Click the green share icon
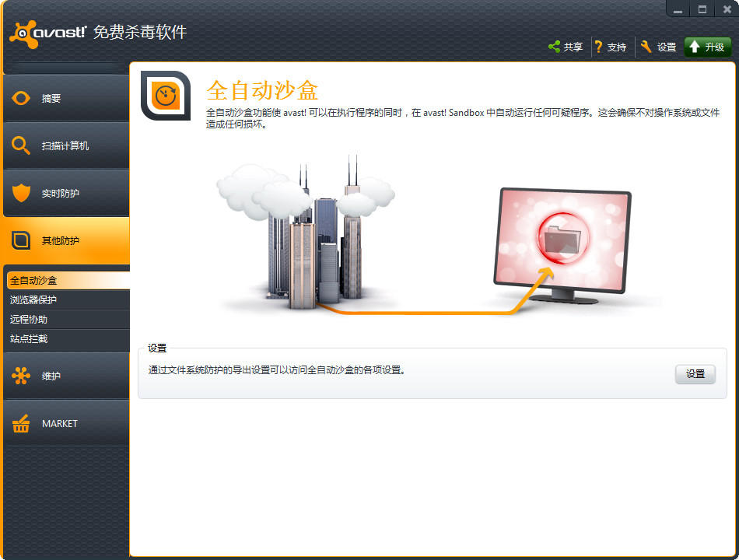 (554, 47)
